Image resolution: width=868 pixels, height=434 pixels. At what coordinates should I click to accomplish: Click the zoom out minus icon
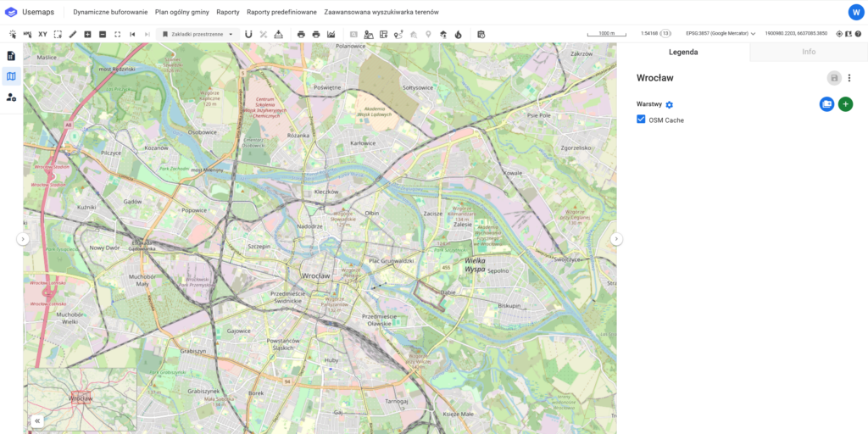click(x=102, y=34)
